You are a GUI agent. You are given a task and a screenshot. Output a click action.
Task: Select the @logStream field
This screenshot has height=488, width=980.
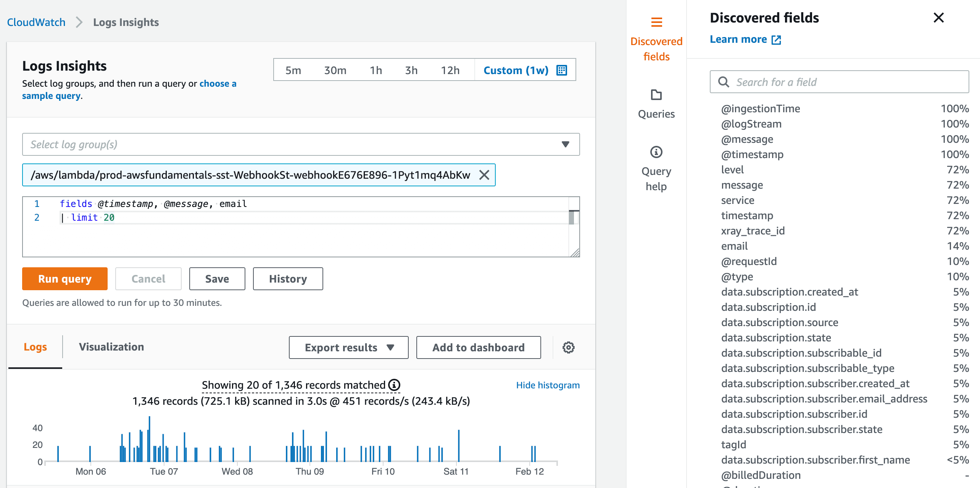click(x=751, y=124)
